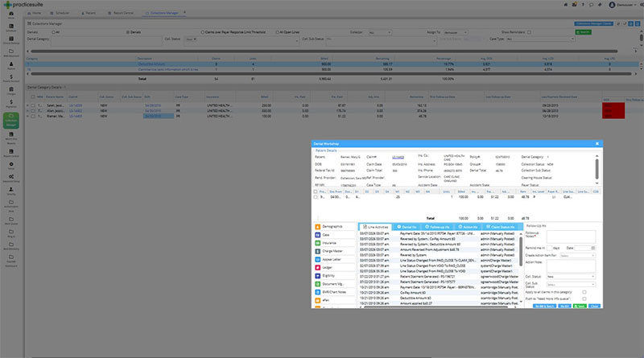
Task: Switch to Claim Status History tab
Action: click(x=501, y=227)
